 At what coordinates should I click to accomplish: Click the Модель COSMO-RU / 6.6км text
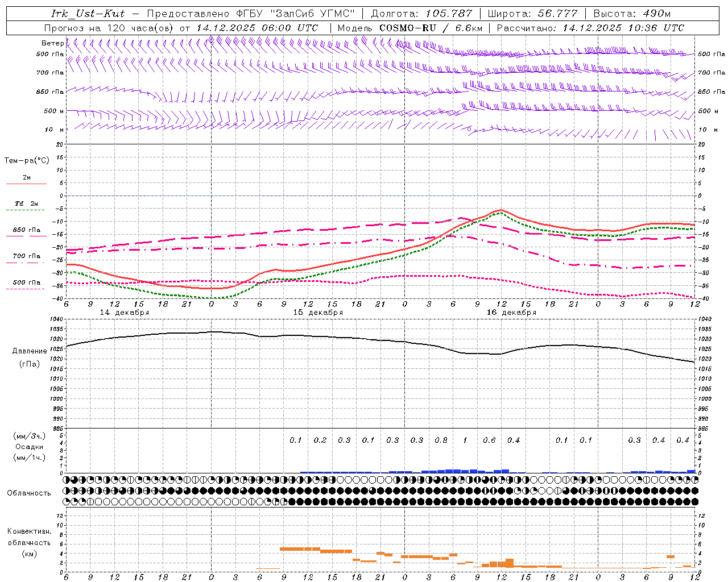410,28
